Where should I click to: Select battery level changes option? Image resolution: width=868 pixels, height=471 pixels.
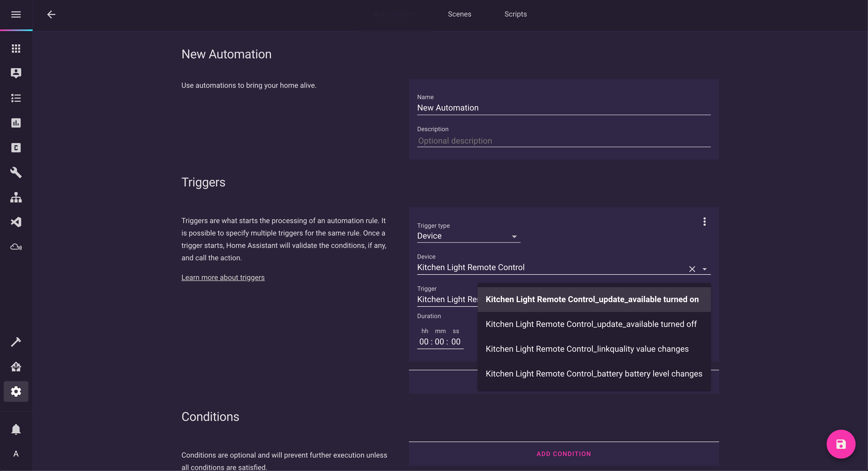coord(594,374)
